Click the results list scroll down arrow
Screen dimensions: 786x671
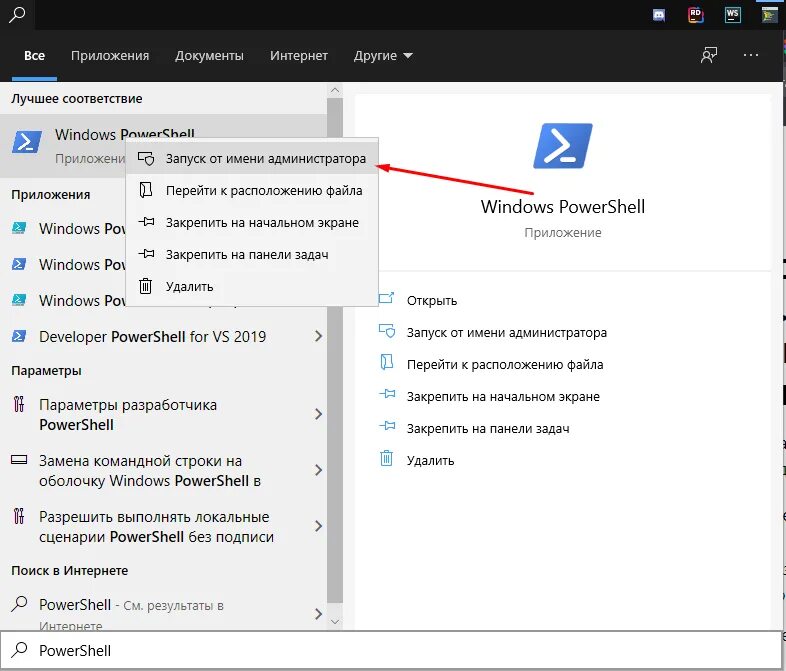[335, 621]
